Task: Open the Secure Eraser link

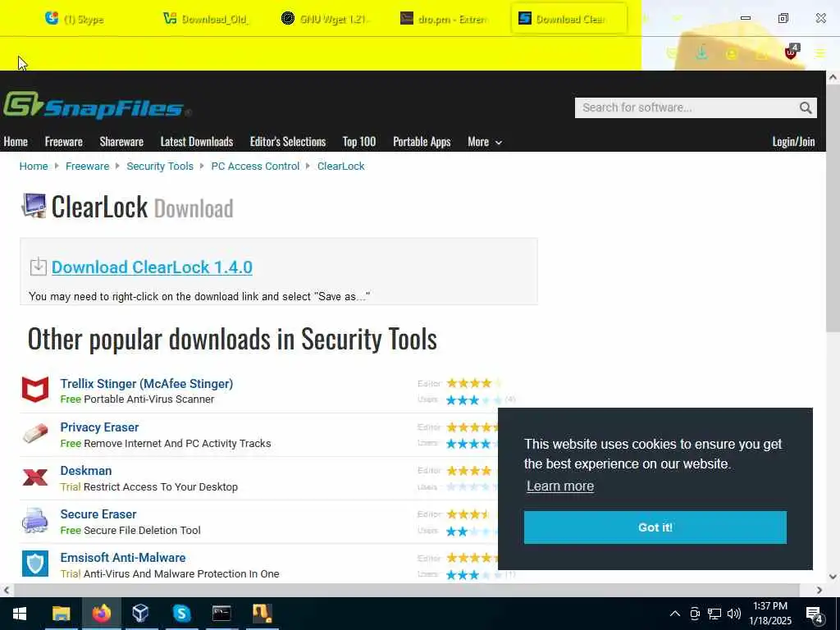Action: (x=98, y=514)
